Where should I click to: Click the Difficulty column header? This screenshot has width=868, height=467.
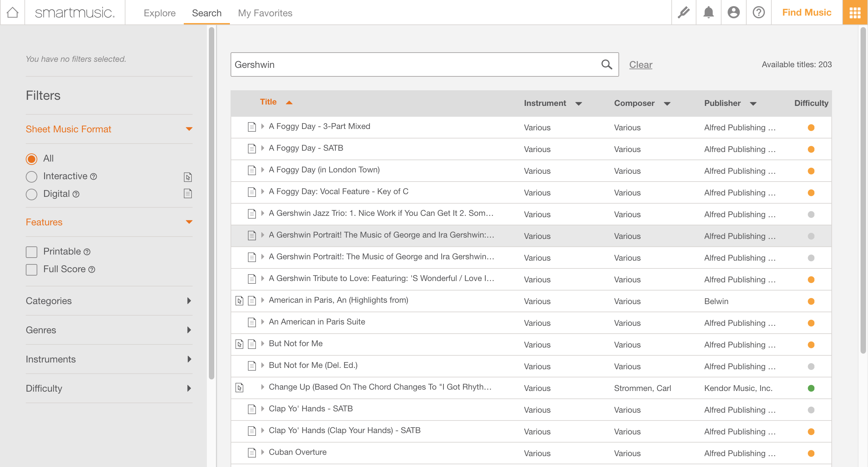[x=811, y=103]
